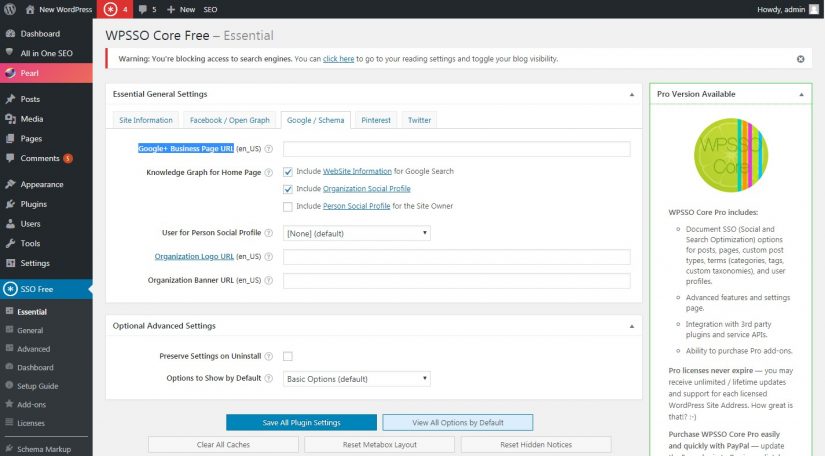Image resolution: width=825 pixels, height=456 pixels.
Task: Open the WebSite Information link
Action: [357, 171]
